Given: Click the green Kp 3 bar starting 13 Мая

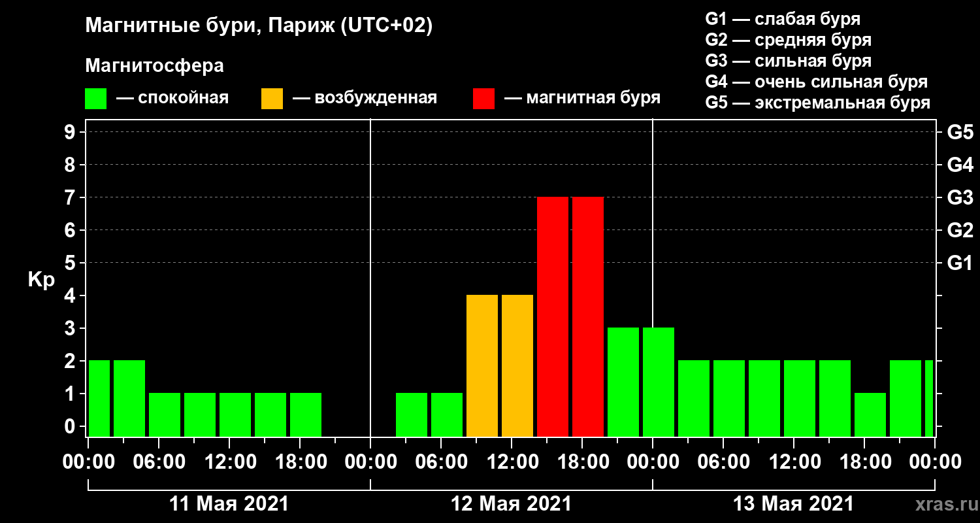Looking at the screenshot, I should click(659, 382).
